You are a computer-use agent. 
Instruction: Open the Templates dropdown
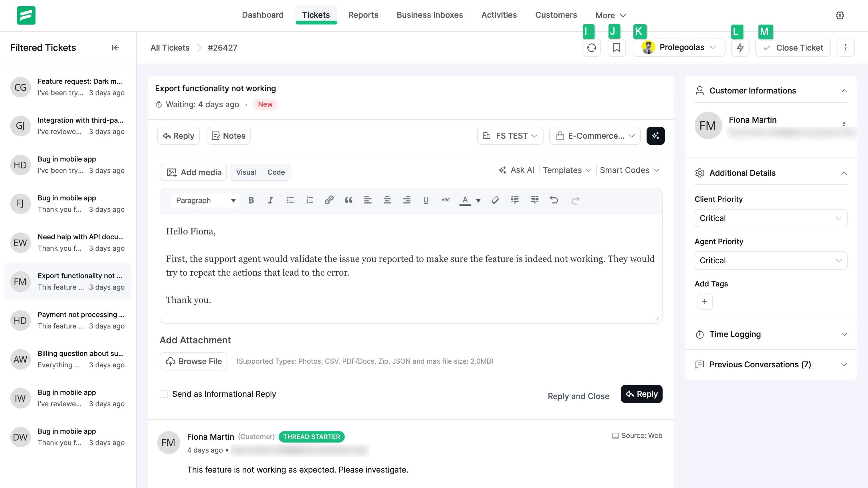point(567,170)
